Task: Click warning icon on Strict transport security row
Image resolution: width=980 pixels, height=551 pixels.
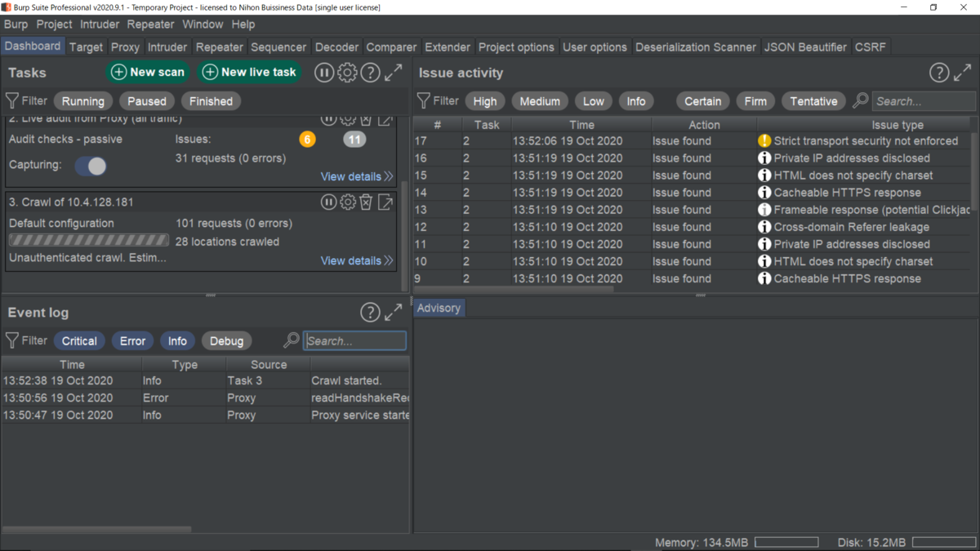Action: 764,141
